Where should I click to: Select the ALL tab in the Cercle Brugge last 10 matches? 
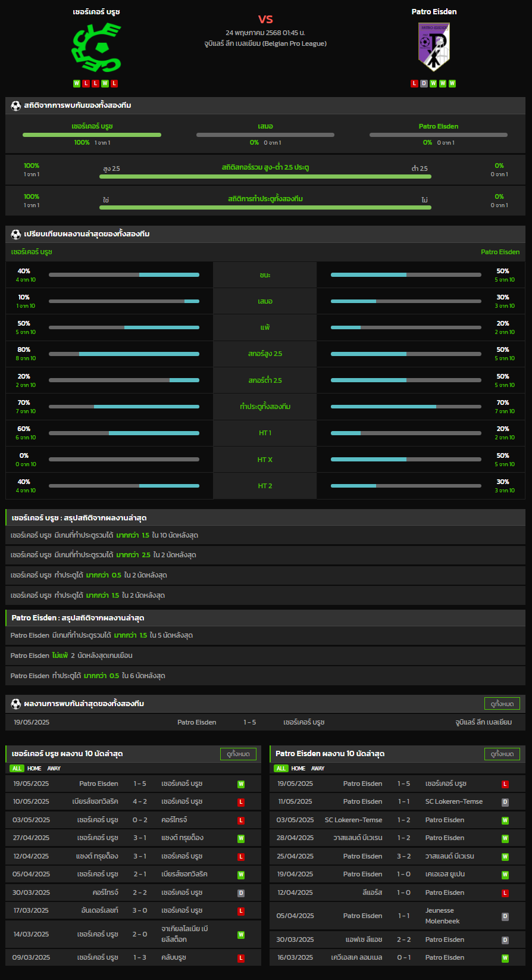[17, 769]
